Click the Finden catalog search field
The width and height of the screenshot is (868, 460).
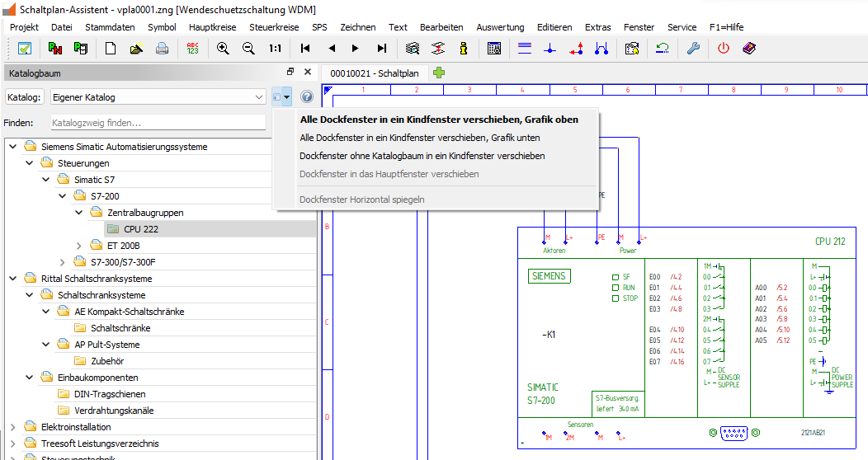click(157, 123)
